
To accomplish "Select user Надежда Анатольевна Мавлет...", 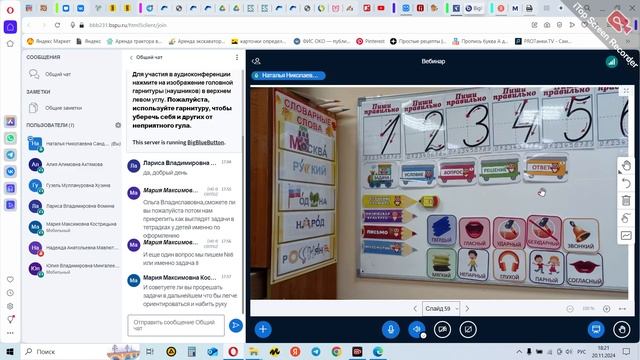I will (73, 248).
